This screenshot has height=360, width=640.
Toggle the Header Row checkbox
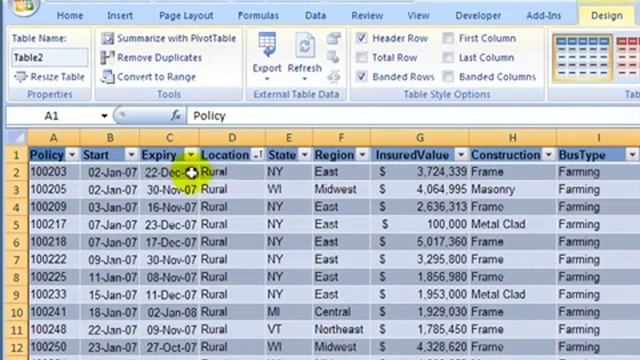pos(361,38)
